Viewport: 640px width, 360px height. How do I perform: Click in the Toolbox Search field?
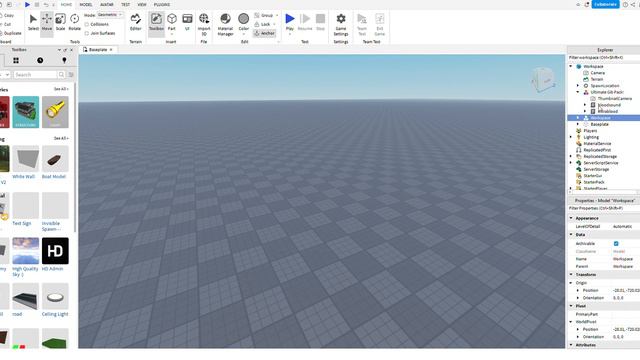[x=35, y=75]
